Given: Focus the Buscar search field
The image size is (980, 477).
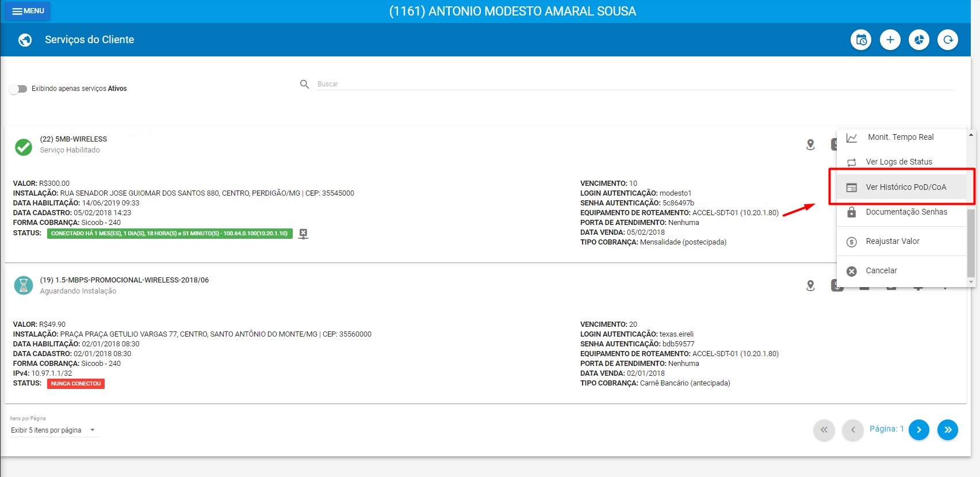Looking at the screenshot, I should pos(635,84).
